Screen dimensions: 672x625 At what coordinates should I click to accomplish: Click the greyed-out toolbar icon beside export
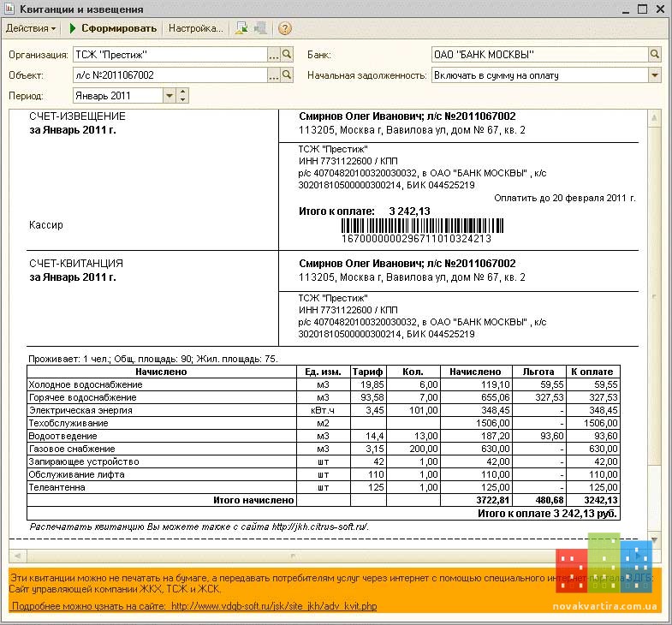(260, 28)
